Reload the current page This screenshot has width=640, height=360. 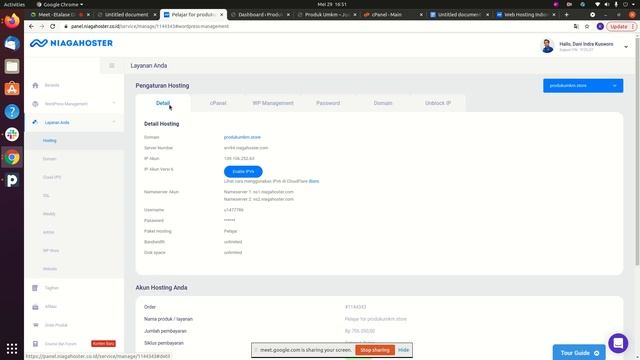point(53,26)
